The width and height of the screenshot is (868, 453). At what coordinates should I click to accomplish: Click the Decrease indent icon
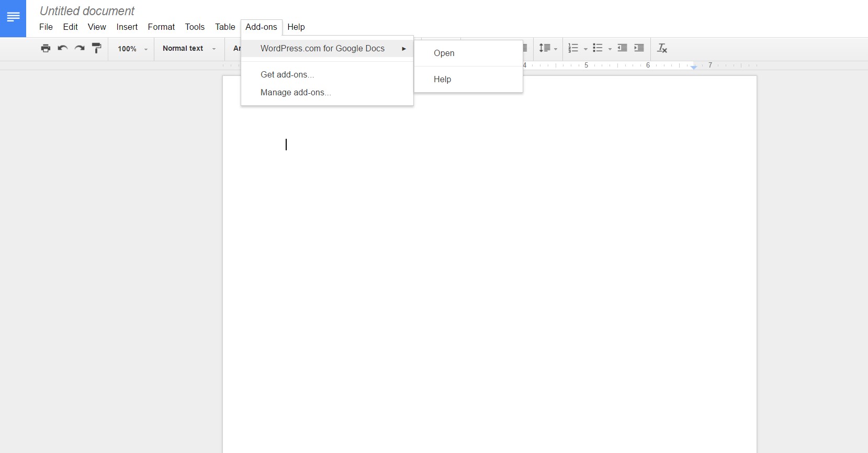point(622,48)
